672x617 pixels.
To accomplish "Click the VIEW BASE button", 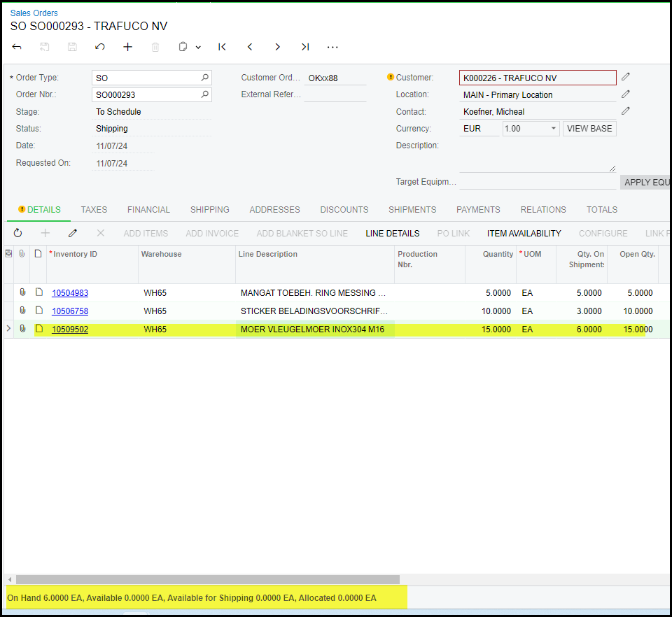I will pos(589,129).
